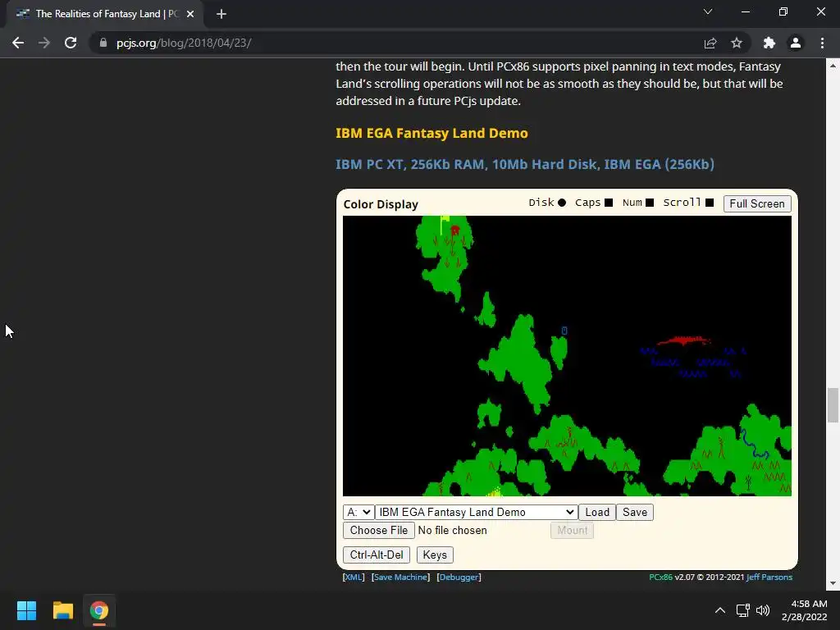This screenshot has height=630, width=840.
Task: Follow the Jeff Parsons link
Action: click(x=769, y=577)
